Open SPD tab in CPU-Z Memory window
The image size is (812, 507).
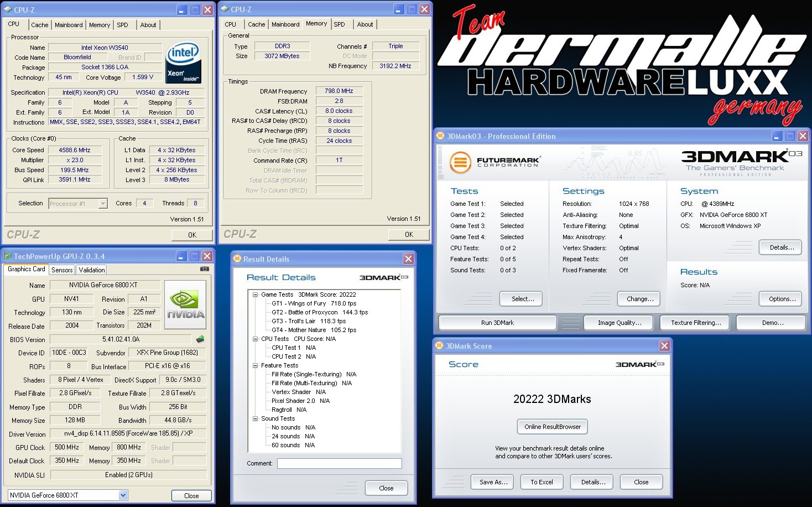coord(339,24)
